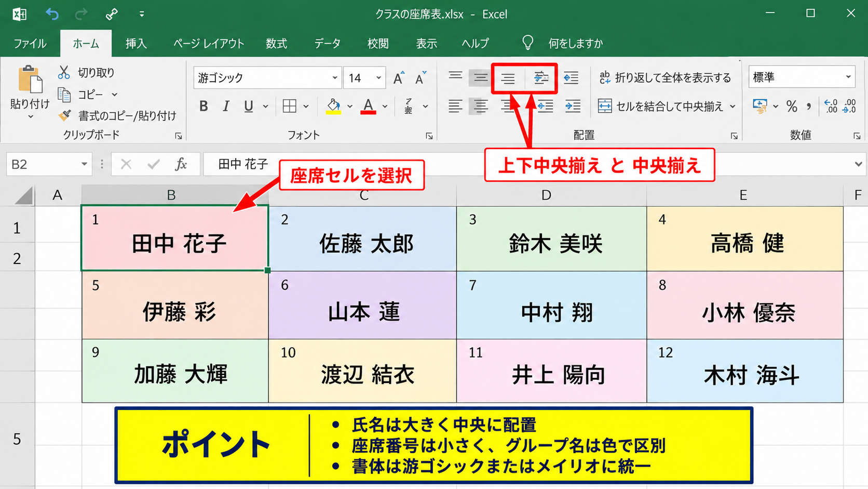Apply the red font color A

[x=368, y=107]
